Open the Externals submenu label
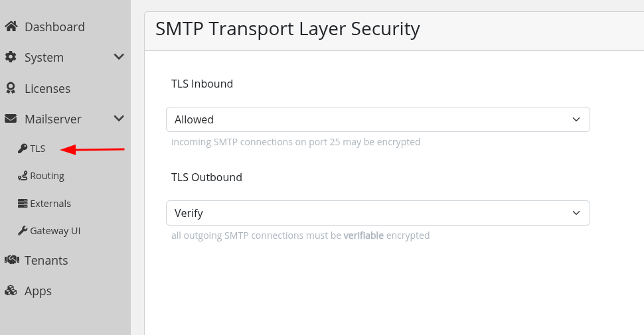The height and width of the screenshot is (335, 644). pos(50,204)
